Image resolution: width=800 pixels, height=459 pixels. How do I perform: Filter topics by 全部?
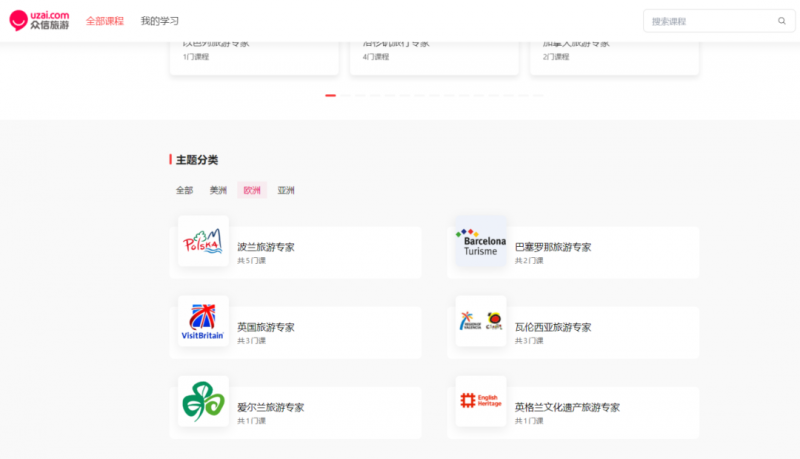pos(184,190)
